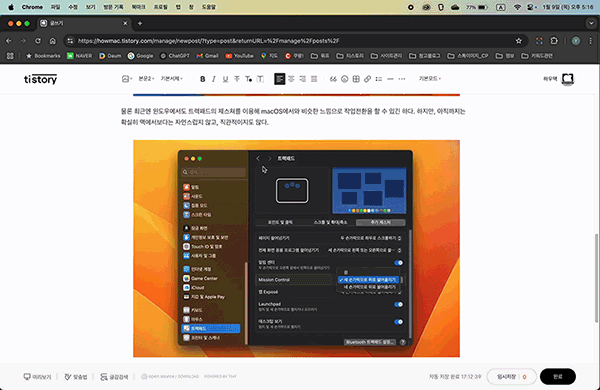Open the 파일 menu
The image size is (600, 390).
pos(55,7)
